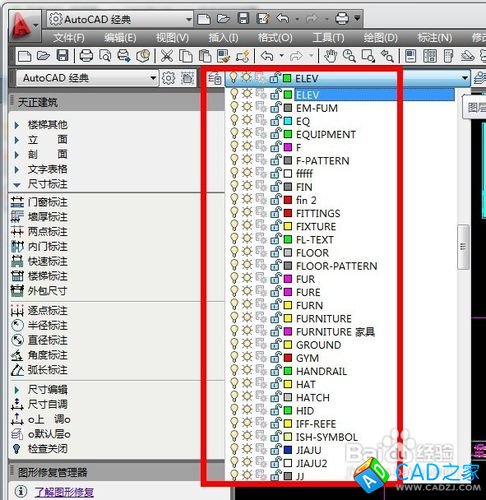This screenshot has width=486, height=500.
Task: Click the layer list scrollbar thumb
Action: coord(463,247)
